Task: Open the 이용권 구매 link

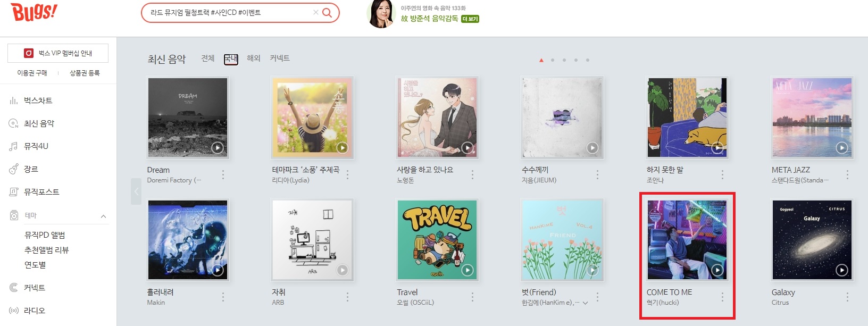Action: coord(32,73)
